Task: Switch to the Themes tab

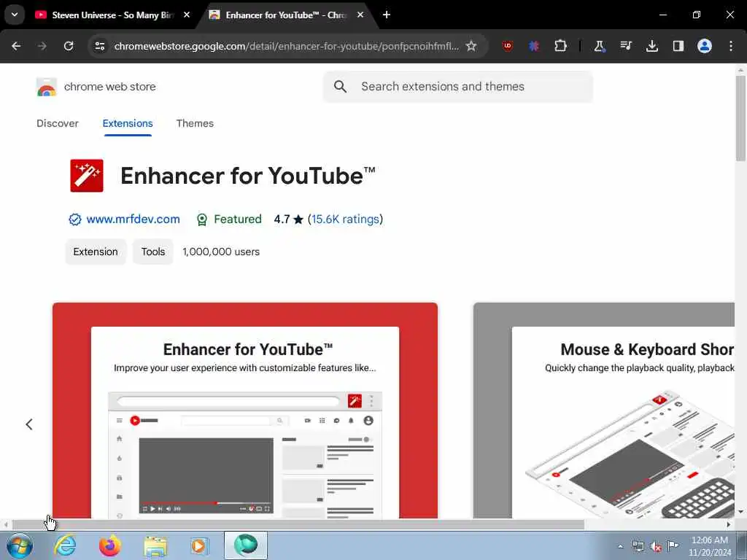Action: pyautogui.click(x=195, y=123)
